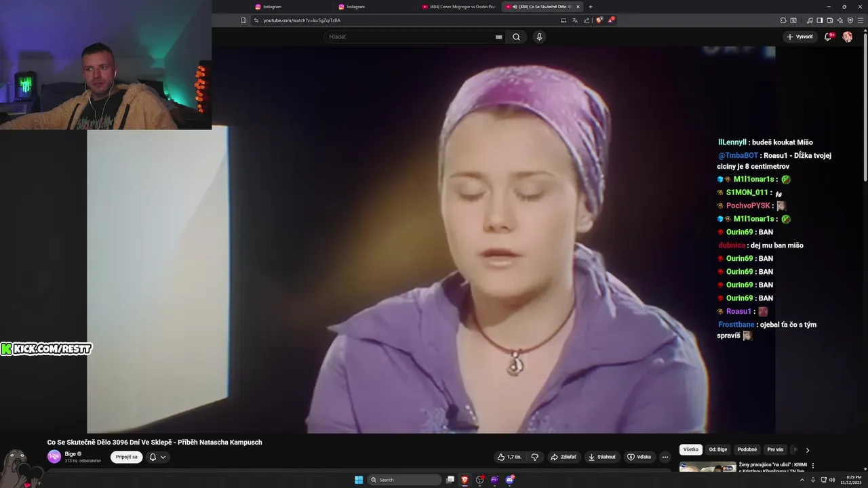Open the media playlist music-note icon

point(810,20)
